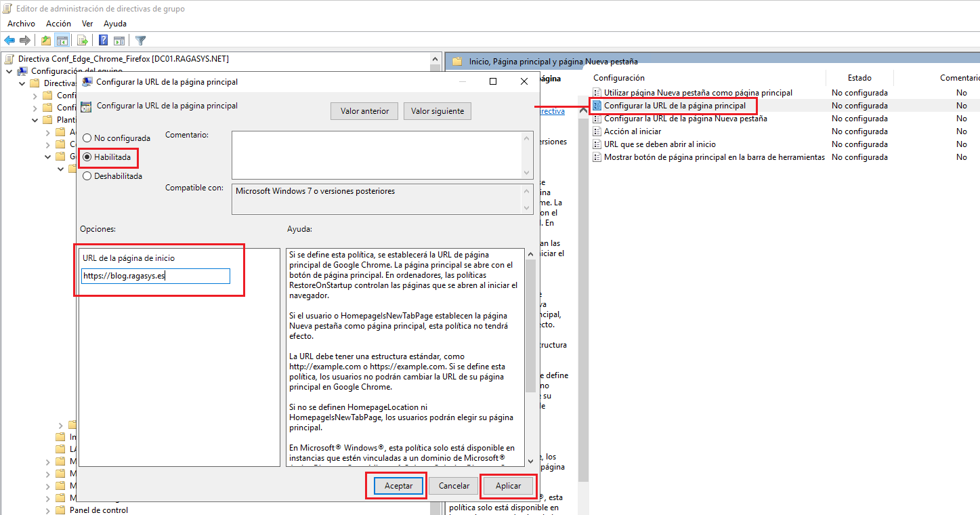Viewport: 980px width, 515px height.
Task: Click the filter icon in the toolbar
Action: (x=140, y=40)
